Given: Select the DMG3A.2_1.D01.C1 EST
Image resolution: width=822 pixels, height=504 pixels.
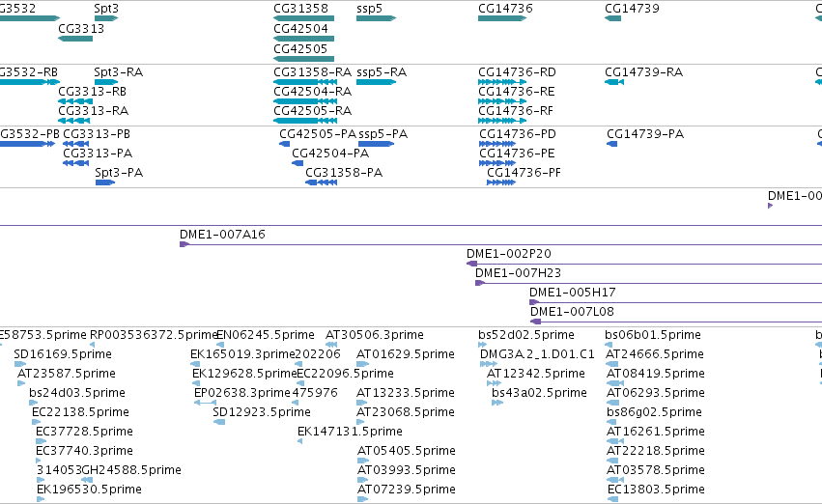Looking at the screenshot, I should pos(489,364).
